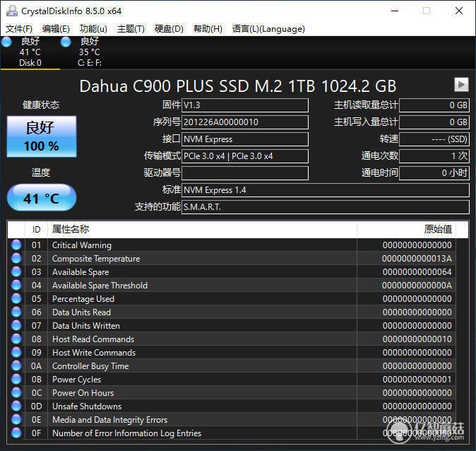The image size is (476, 451).
Task: Open the 主题(T) menu
Action: click(x=131, y=29)
